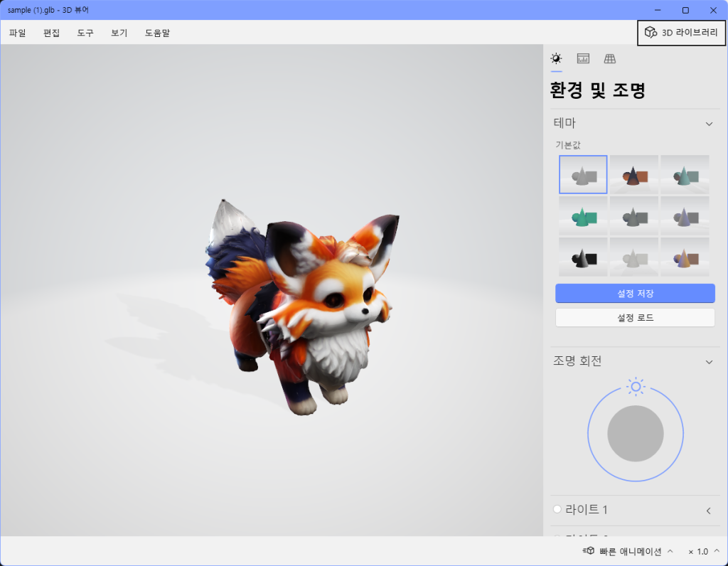The image size is (728, 566).
Task: Select the purple-tinted gray theme thumbnail
Action: [685, 216]
